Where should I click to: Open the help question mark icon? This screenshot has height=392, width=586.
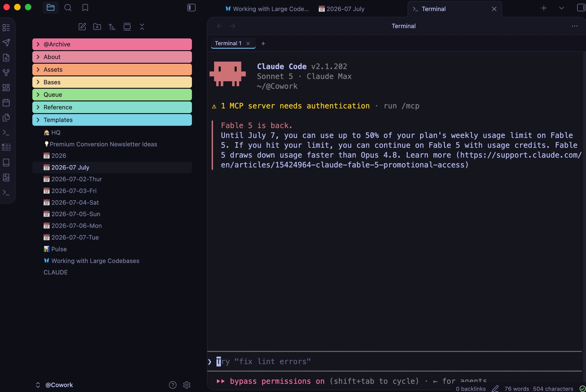[x=173, y=385]
